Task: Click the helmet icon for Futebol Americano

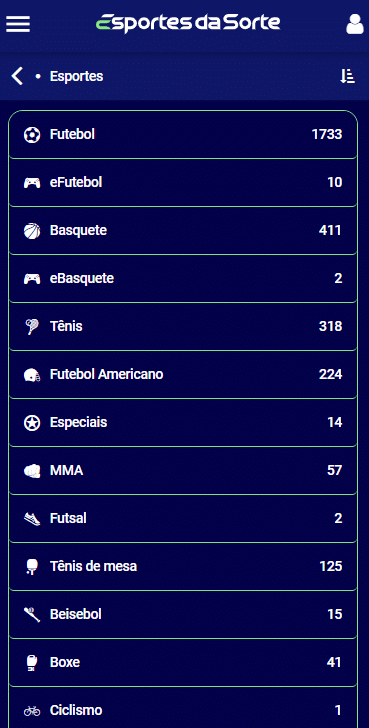Action: click(32, 375)
